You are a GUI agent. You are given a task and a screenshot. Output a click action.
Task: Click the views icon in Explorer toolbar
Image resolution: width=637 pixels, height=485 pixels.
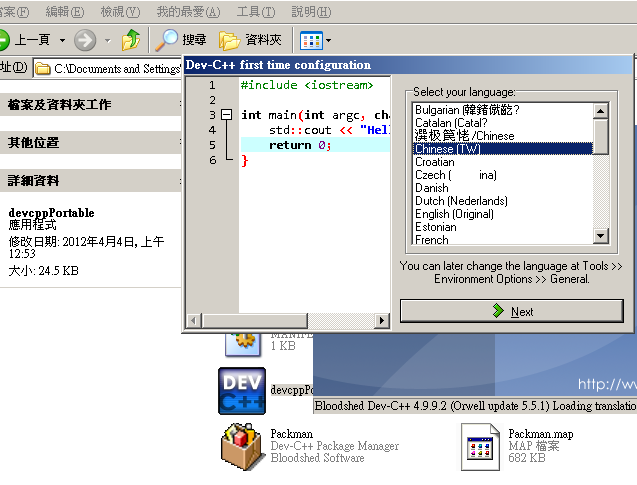tap(311, 41)
